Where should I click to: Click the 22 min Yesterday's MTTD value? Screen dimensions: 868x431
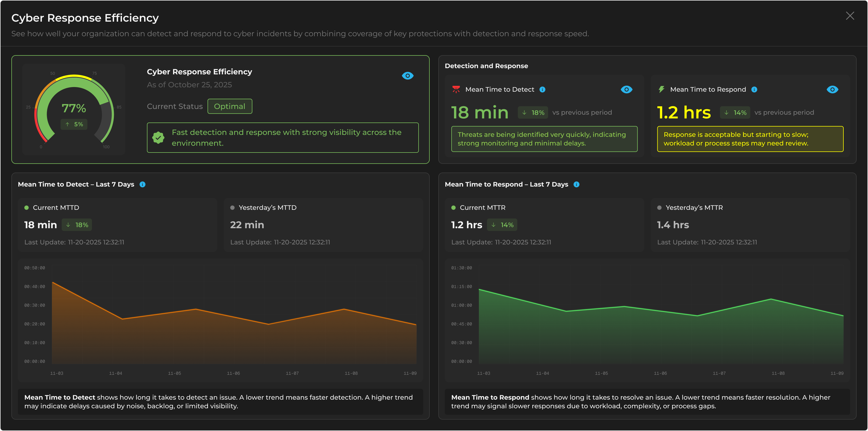pos(247,225)
